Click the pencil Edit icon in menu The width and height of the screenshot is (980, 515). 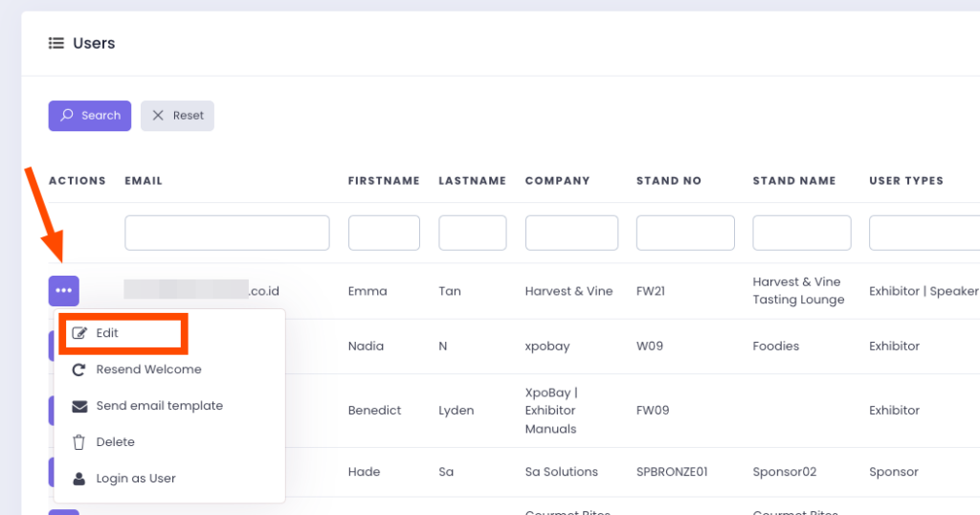pos(79,333)
